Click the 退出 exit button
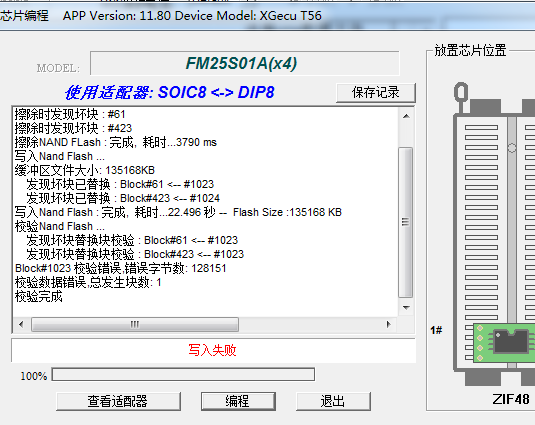Screen dimensions: 535x425 (x=333, y=401)
